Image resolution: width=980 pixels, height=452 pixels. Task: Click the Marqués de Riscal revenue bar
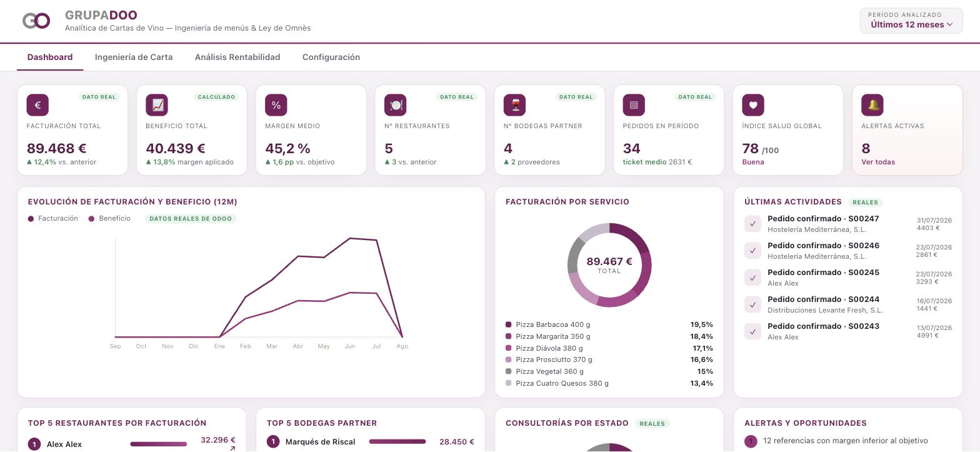397,441
